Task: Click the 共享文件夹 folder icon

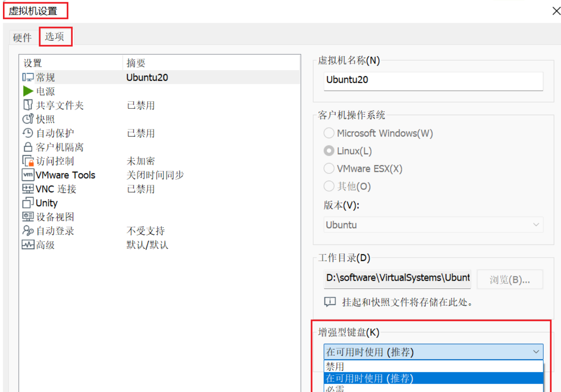Action: point(28,105)
